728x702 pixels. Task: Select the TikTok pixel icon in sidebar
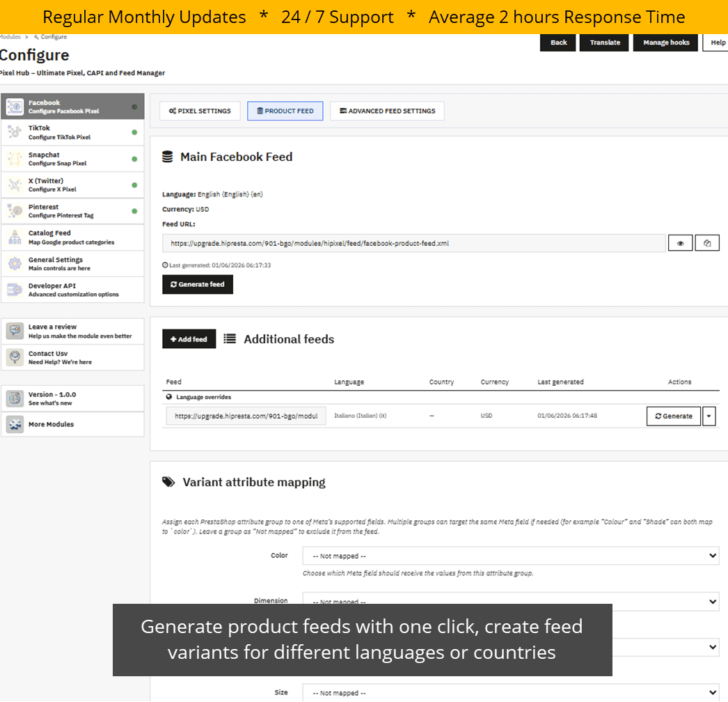click(x=15, y=133)
